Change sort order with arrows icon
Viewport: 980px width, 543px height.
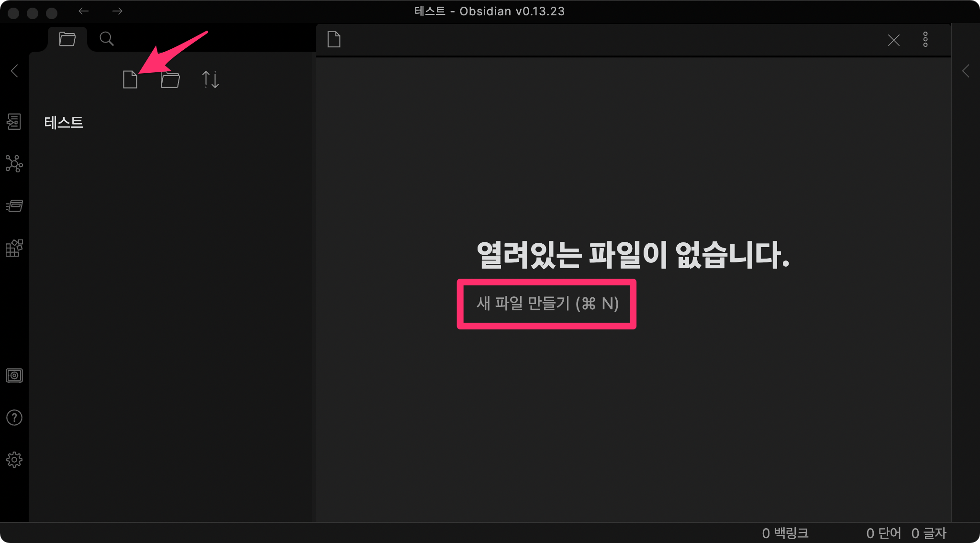(210, 79)
